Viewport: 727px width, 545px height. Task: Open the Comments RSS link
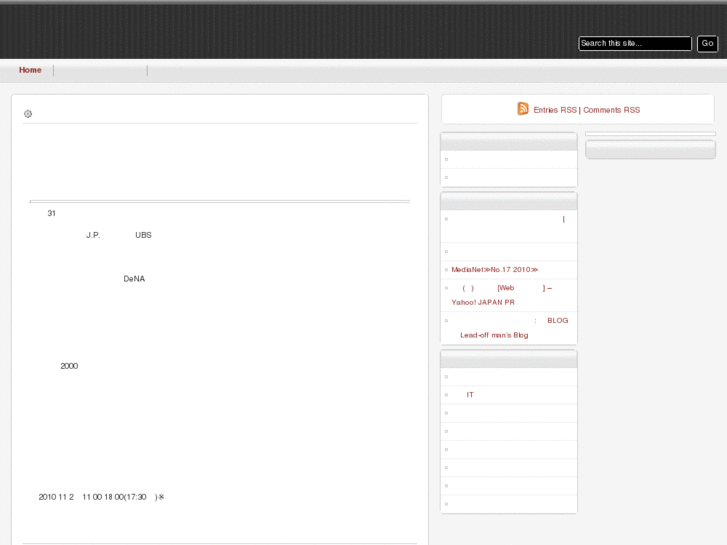(612, 110)
